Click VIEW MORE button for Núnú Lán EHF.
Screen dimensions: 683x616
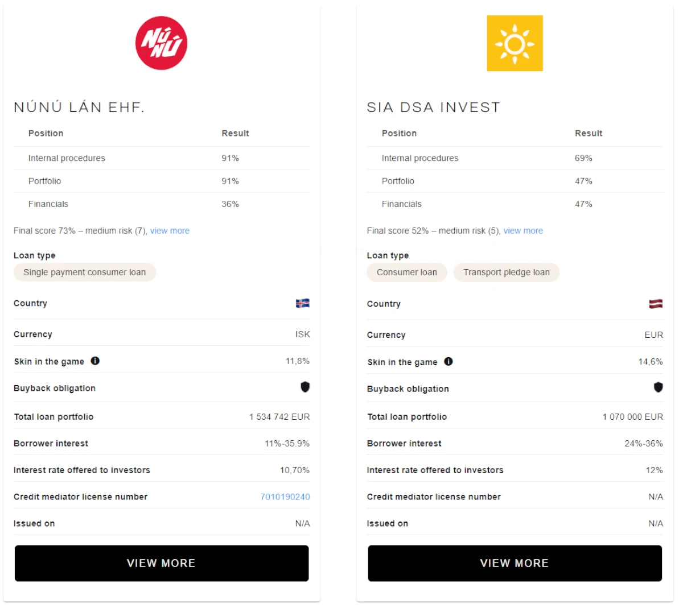coord(162,563)
